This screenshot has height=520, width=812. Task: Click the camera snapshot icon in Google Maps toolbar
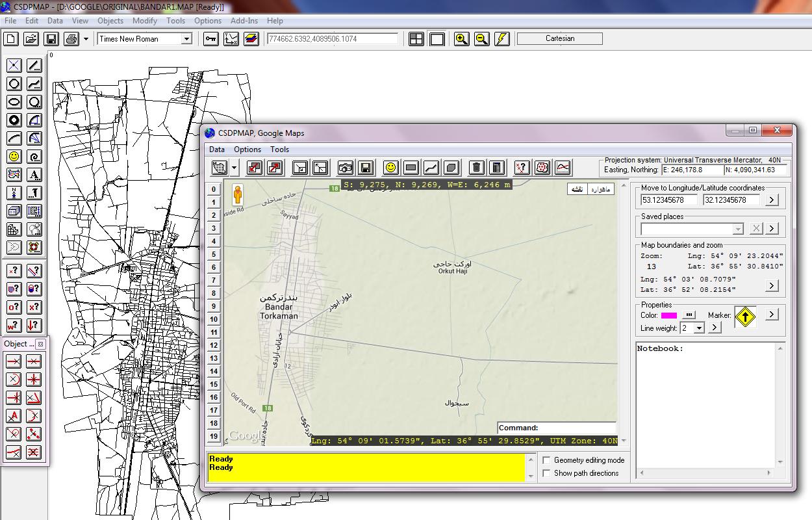click(x=346, y=168)
